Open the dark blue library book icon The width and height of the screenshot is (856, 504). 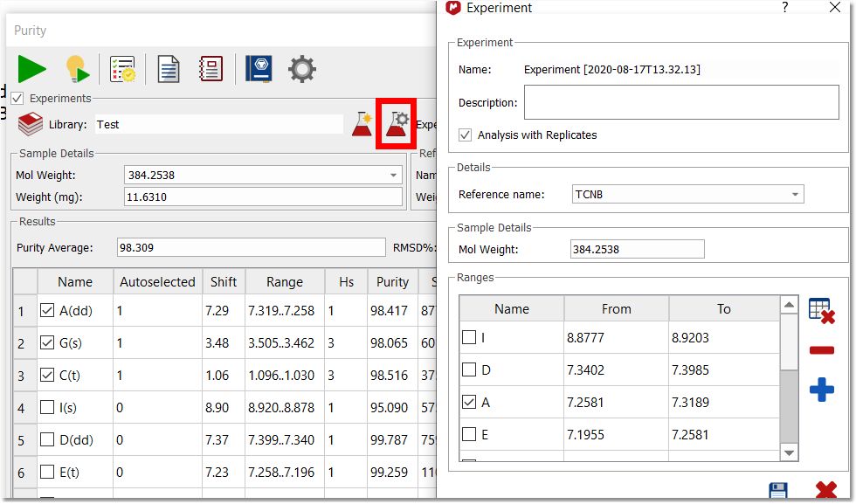coord(259,69)
